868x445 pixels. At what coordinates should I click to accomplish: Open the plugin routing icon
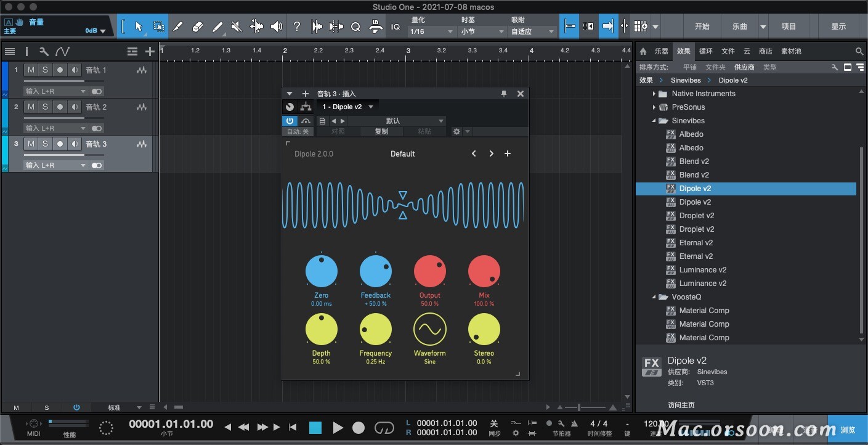pyautogui.click(x=306, y=107)
